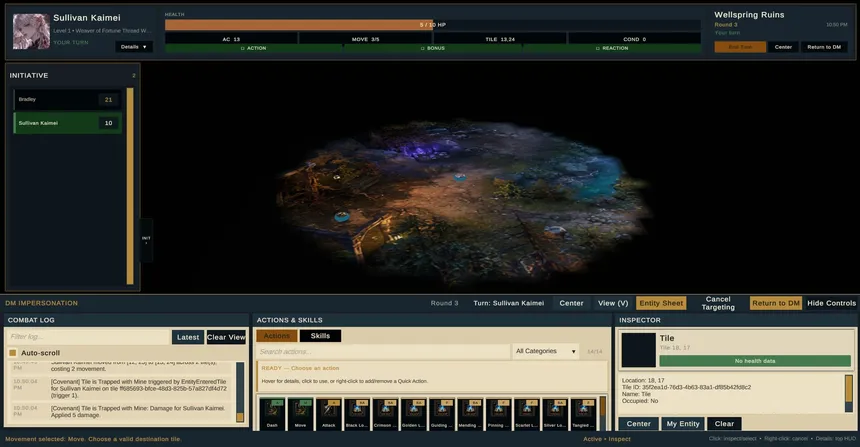
Task: Click the Tile ID line in Inspector
Action: click(686, 387)
